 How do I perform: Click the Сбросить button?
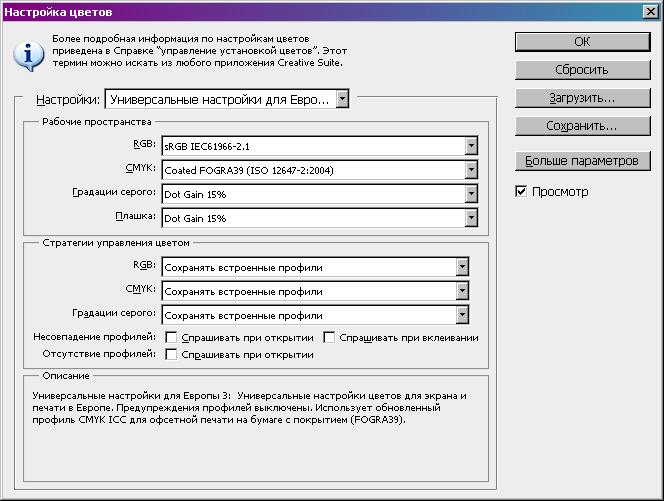pos(582,70)
